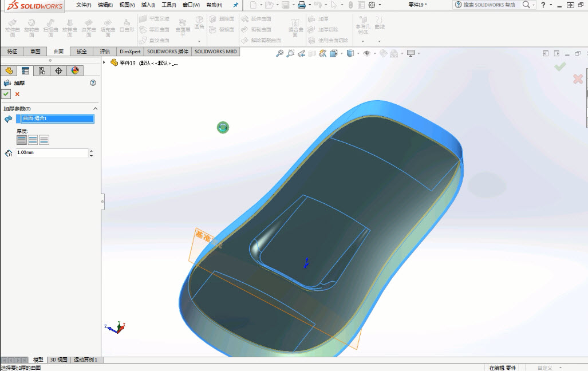This screenshot has width=588, height=371.
Task: Click the search SOLIDWORKS help field
Action: [488, 5]
